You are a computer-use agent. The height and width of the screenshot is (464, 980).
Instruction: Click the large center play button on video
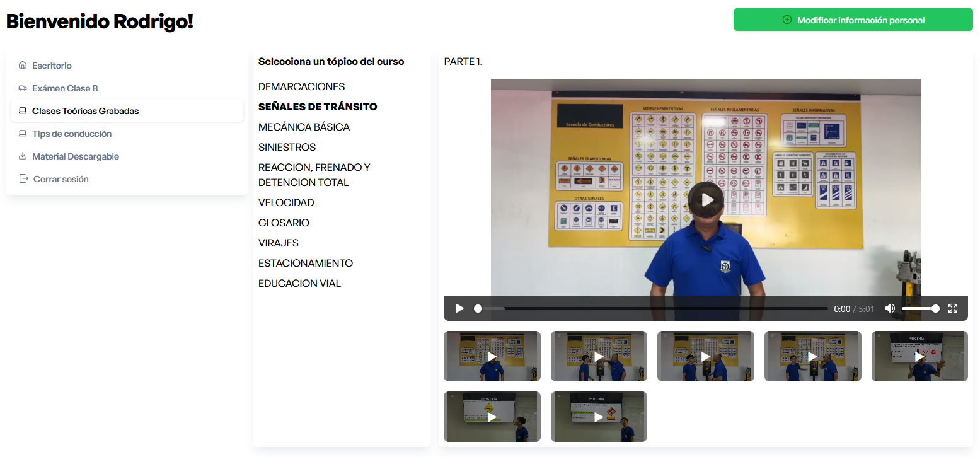coord(706,200)
